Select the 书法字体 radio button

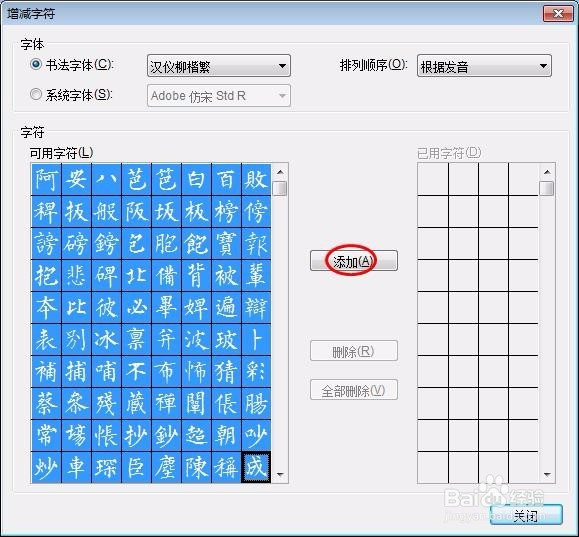[36, 65]
